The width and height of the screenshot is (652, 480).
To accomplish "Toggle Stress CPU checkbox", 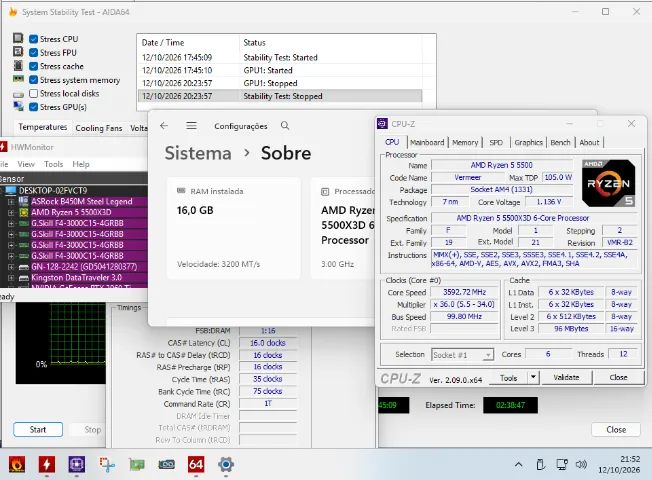I will pos(34,39).
